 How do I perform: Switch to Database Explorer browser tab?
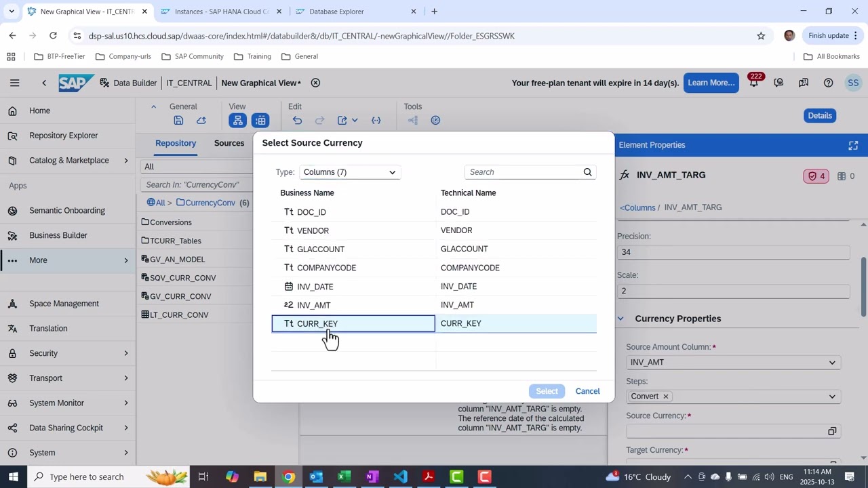pyautogui.click(x=356, y=12)
